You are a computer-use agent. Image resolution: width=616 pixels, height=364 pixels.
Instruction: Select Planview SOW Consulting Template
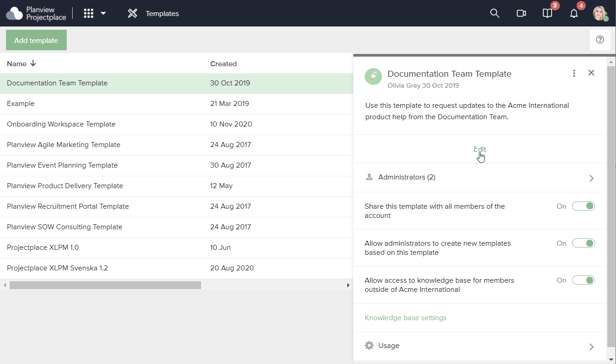click(x=176, y=227)
